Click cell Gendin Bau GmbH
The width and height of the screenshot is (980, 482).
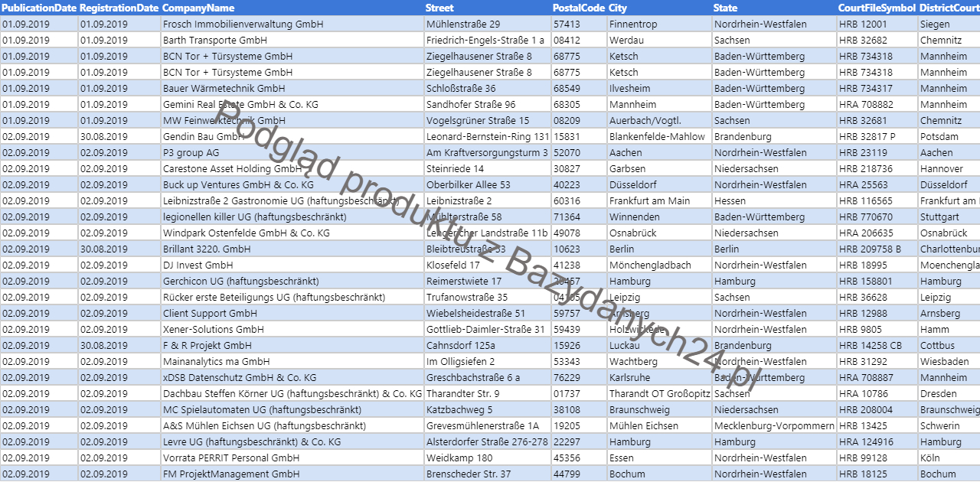[x=292, y=136]
